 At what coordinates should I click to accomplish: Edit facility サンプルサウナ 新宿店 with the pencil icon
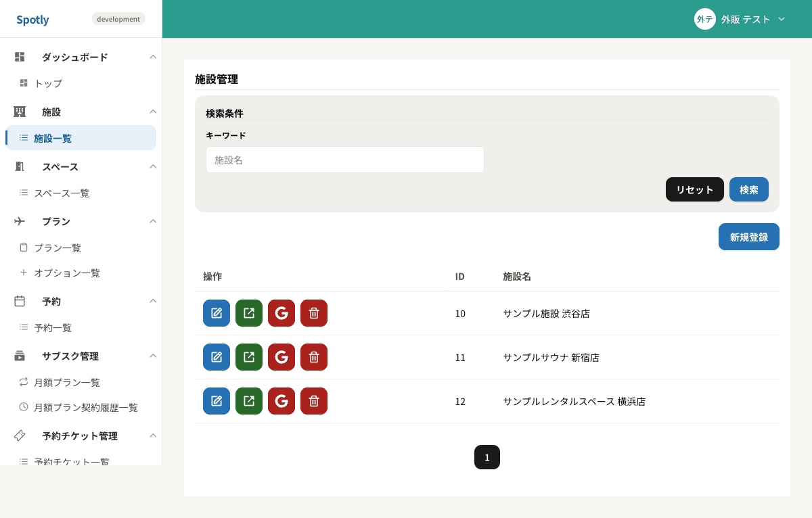coord(217,357)
